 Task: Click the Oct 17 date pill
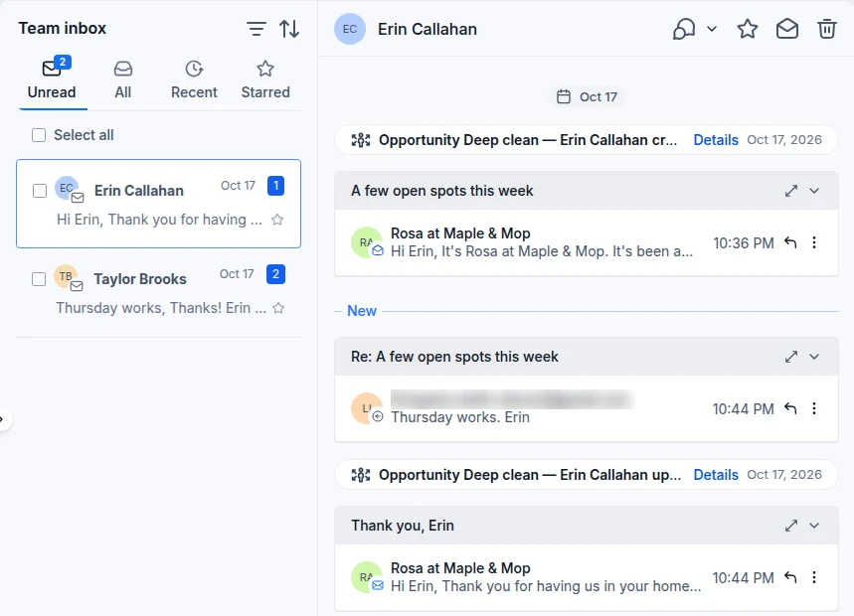click(587, 96)
